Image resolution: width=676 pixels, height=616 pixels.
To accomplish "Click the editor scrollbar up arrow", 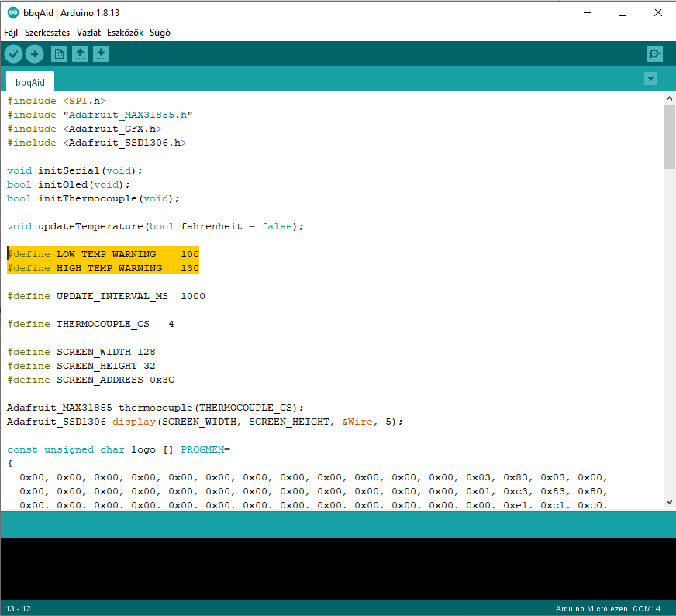I will coord(669,98).
